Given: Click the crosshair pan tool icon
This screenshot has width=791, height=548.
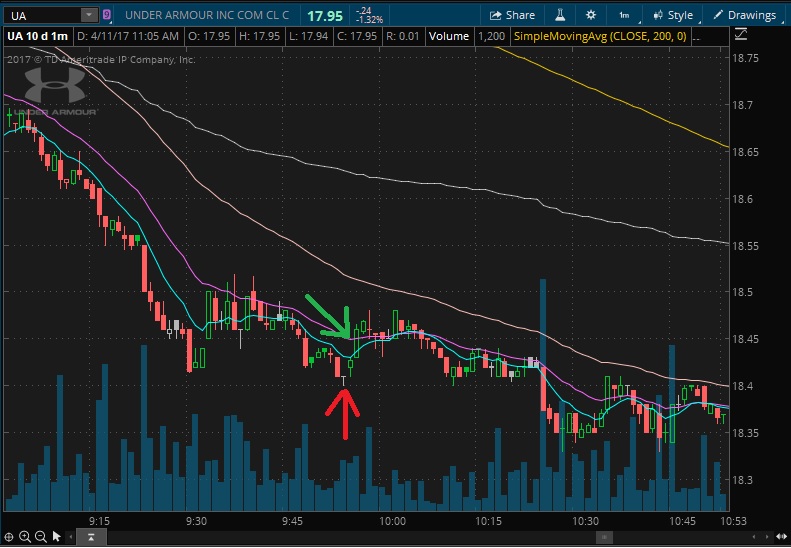Looking at the screenshot, I should coord(9,537).
